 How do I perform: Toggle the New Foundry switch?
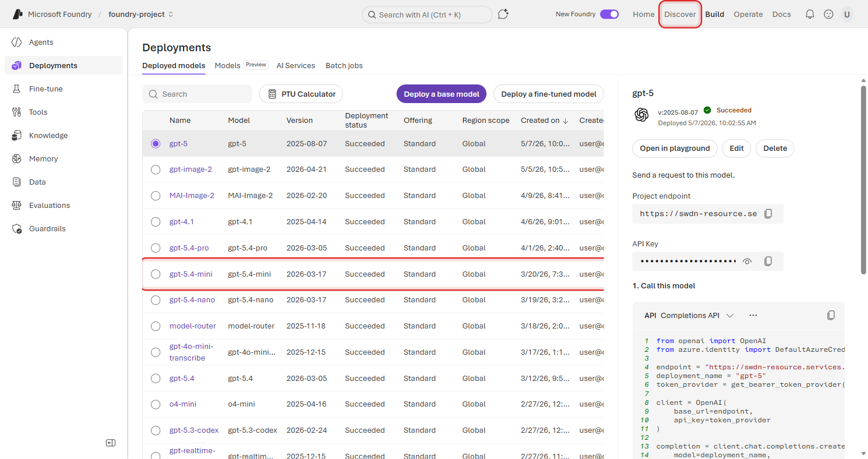(x=609, y=14)
